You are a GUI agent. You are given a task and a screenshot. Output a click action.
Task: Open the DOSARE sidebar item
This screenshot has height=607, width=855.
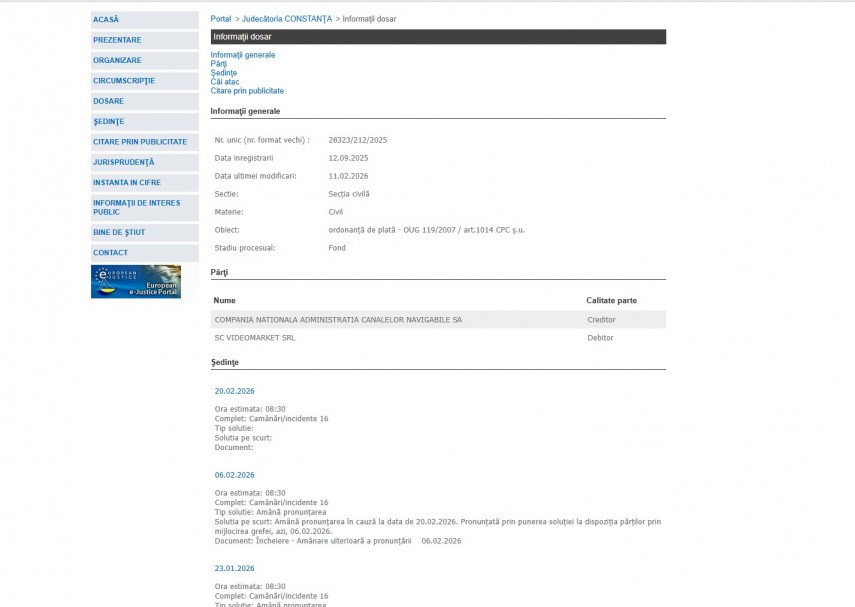[109, 101]
